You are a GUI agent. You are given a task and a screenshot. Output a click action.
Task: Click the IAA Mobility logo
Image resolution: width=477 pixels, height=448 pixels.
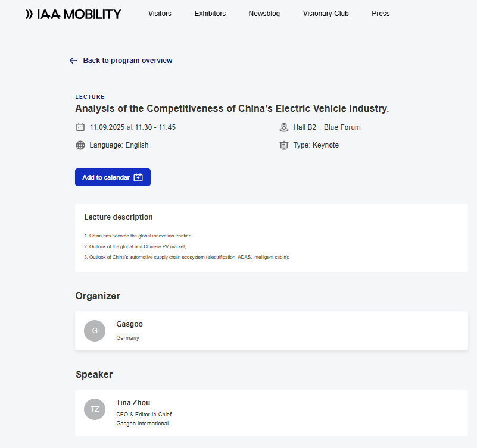pos(72,13)
